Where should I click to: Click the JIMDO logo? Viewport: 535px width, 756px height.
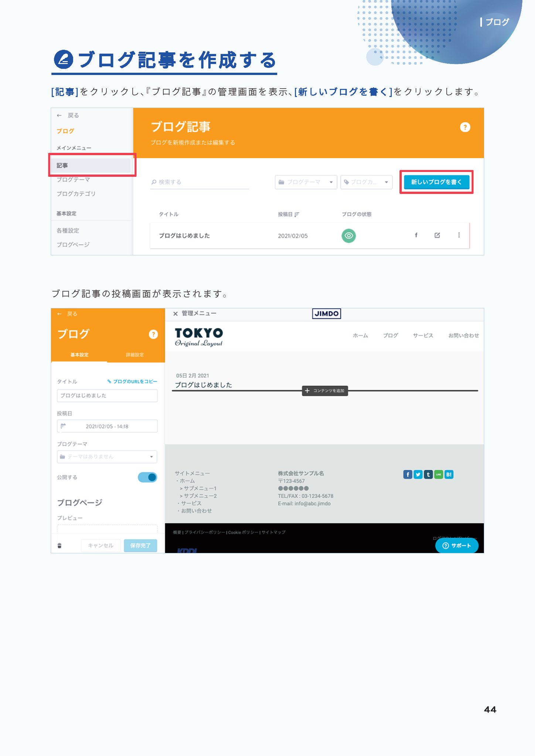tap(327, 314)
